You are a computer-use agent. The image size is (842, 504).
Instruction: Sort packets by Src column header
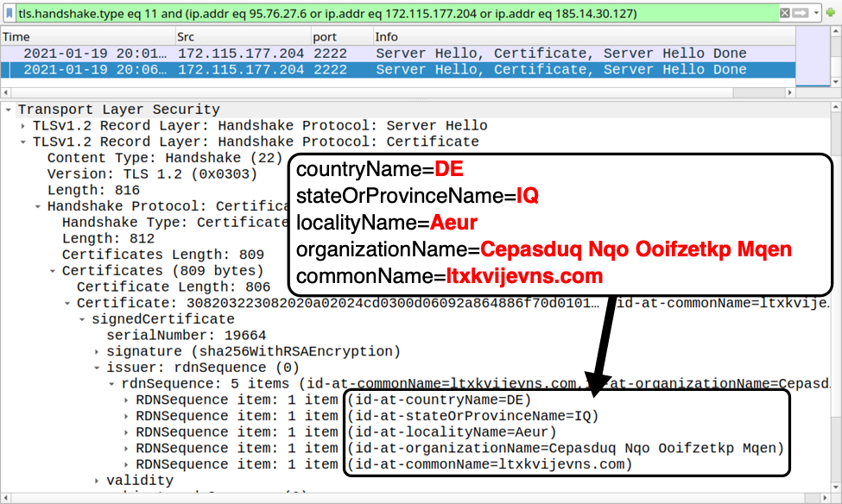pos(242,37)
